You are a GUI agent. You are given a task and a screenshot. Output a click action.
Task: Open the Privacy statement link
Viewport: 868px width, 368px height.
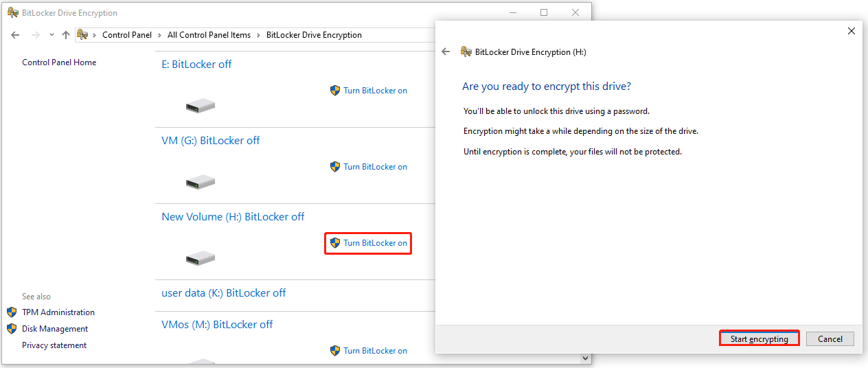(54, 345)
